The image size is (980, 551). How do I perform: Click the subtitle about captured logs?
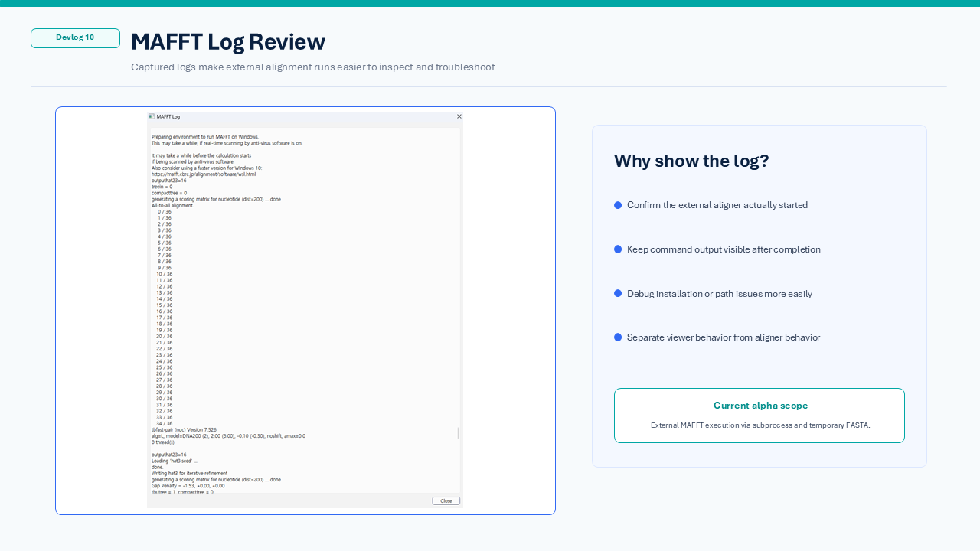tap(312, 67)
